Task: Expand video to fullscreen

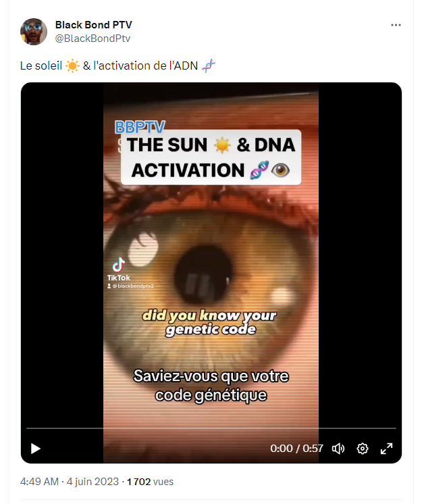Action: (x=386, y=449)
